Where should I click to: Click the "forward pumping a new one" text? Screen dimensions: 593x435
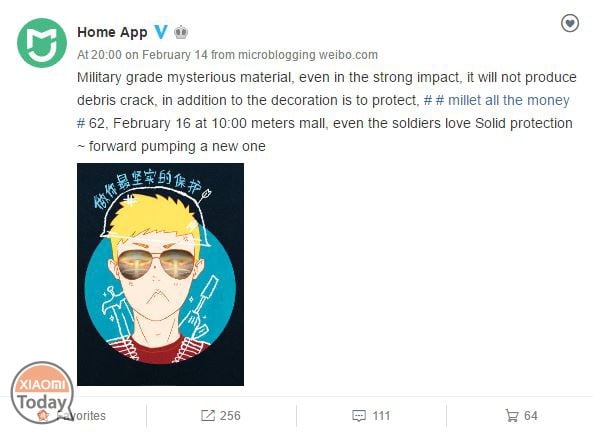(177, 146)
